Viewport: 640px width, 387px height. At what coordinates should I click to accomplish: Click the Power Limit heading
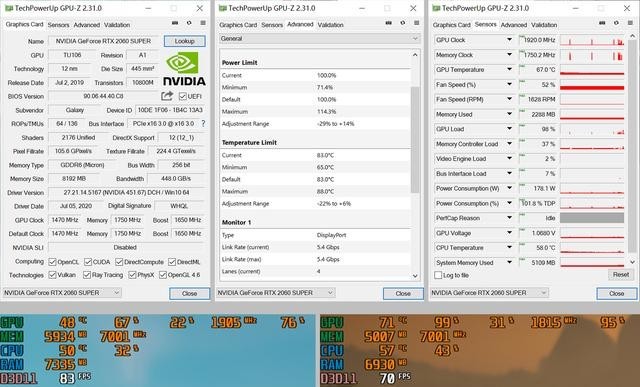click(239, 62)
